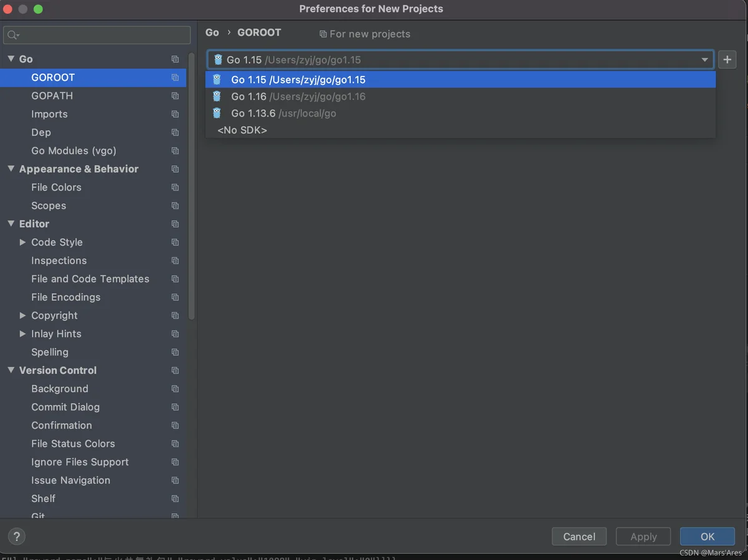
Task: Open GOPATH settings page
Action: (52, 96)
